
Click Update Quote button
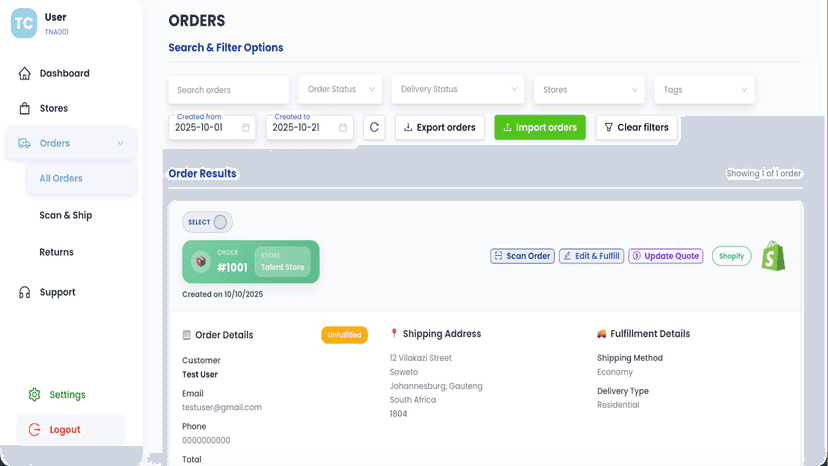click(665, 256)
